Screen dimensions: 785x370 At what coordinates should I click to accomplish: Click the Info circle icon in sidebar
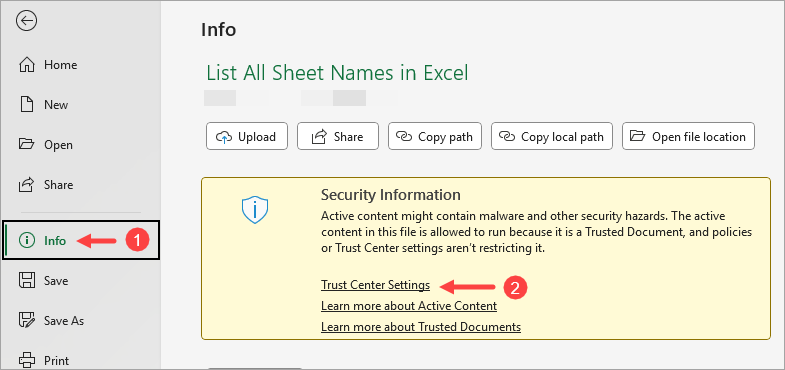(x=26, y=241)
